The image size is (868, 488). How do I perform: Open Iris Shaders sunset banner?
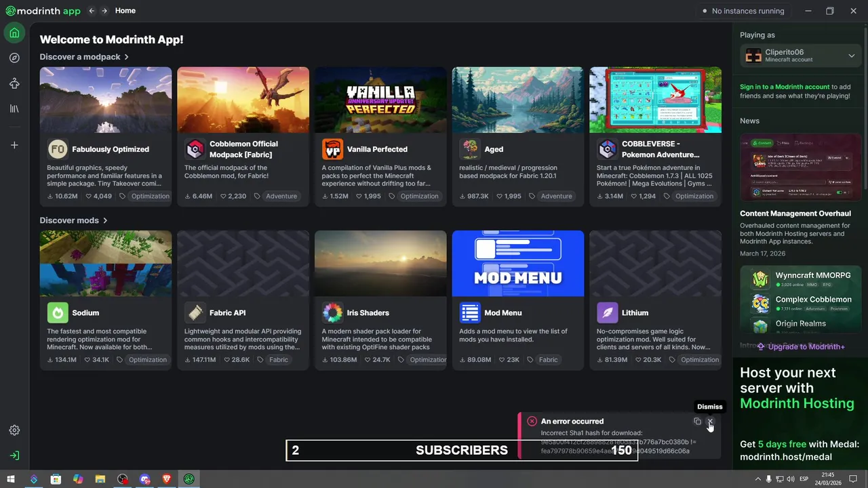[380, 264]
